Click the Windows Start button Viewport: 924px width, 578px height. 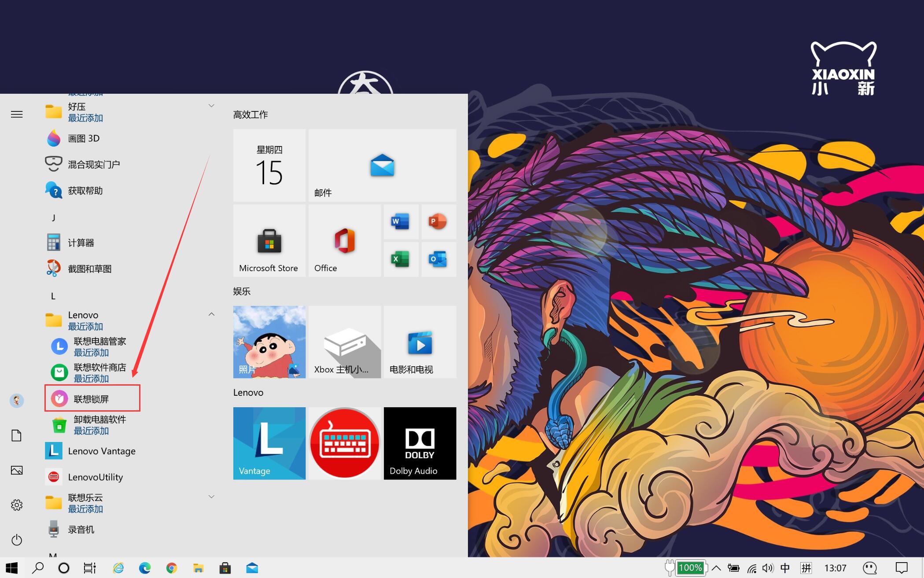[x=12, y=568]
